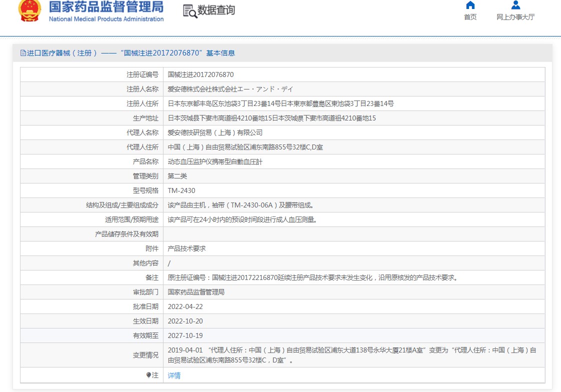The height and width of the screenshot is (392, 561).
Task: Click the 产品技术要求 attachment entry
Action: [186, 248]
